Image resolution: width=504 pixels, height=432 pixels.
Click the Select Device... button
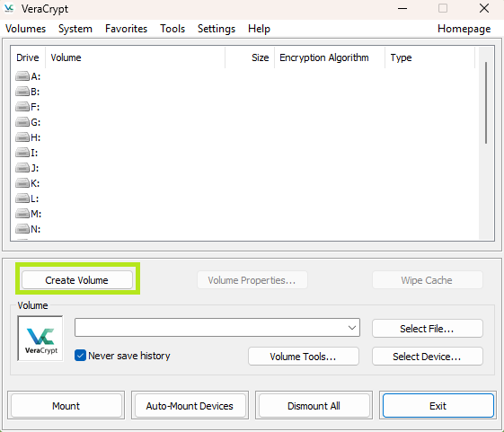point(427,357)
